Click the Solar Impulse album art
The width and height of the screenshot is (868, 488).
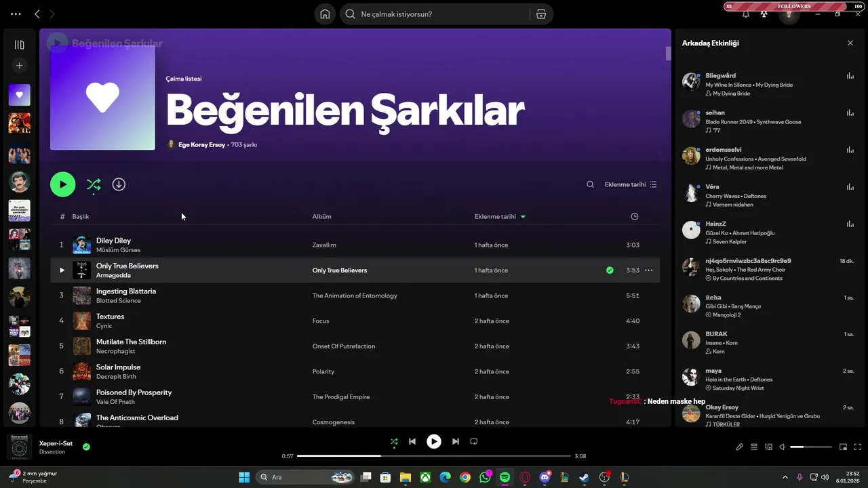coord(81,371)
